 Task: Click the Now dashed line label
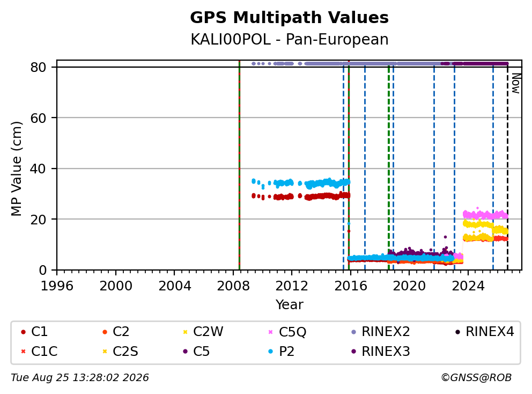pyautogui.click(x=516, y=84)
